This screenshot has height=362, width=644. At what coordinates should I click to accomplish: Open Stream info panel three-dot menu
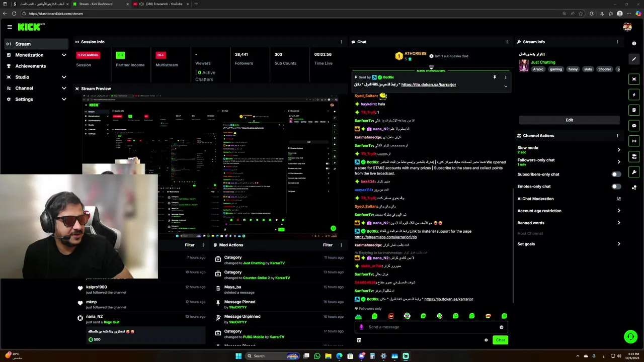click(617, 42)
